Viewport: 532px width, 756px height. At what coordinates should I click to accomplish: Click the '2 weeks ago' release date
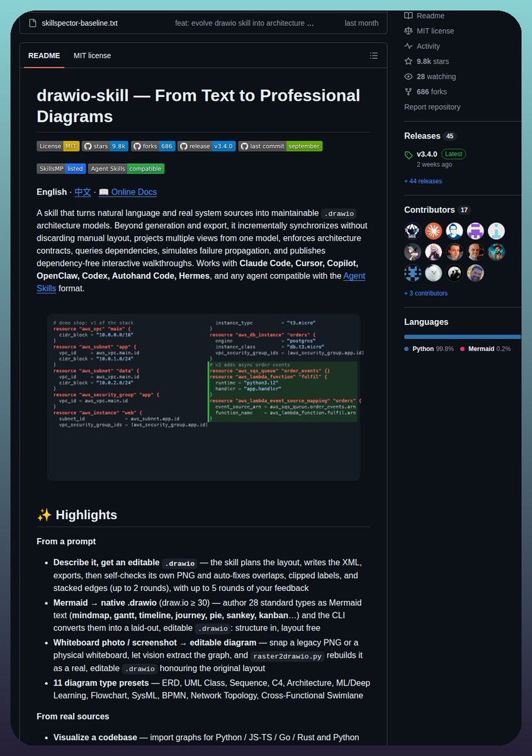click(x=434, y=164)
